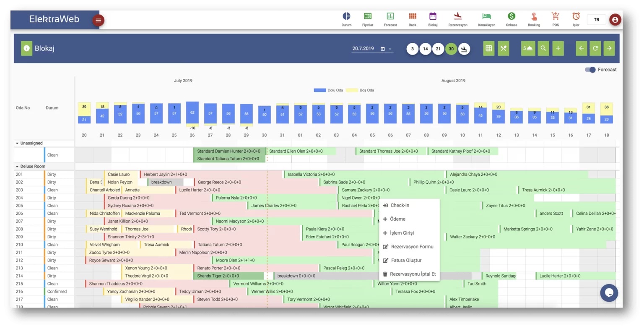Click the restaurant fork and spoon button
Image resolution: width=644 pixels, height=329 pixels.
[x=504, y=49]
